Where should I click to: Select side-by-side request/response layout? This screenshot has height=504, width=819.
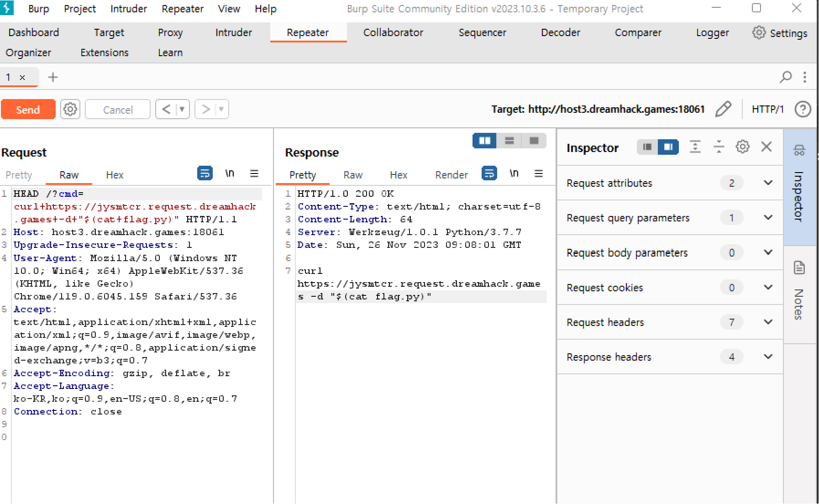pos(485,141)
